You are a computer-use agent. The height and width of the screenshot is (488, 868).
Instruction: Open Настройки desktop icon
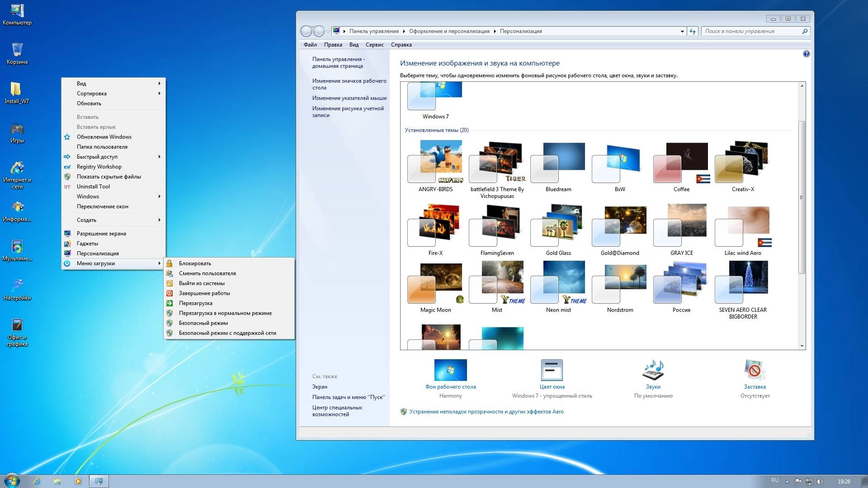click(17, 290)
